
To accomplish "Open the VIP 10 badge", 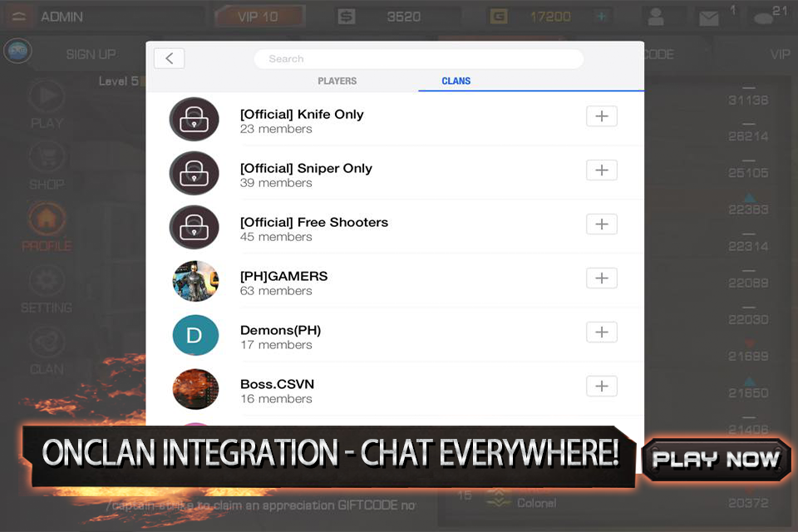I will click(259, 17).
